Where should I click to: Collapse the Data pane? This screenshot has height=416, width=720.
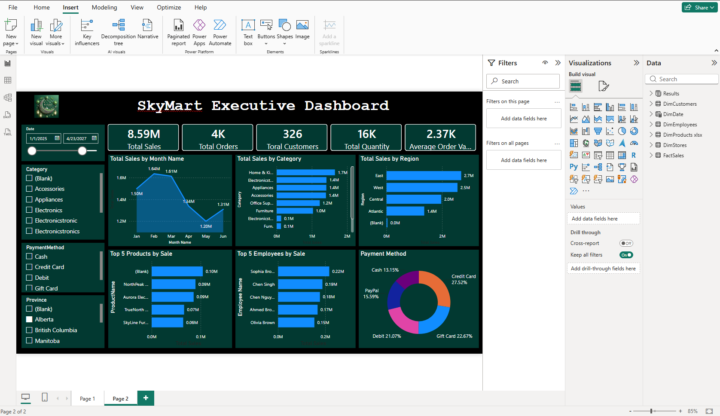(x=714, y=63)
